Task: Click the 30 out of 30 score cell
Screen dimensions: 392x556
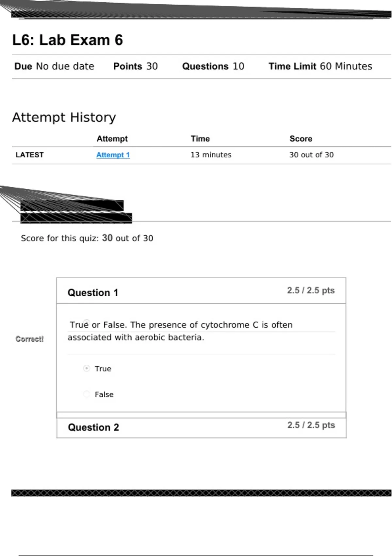Action: pos(311,155)
